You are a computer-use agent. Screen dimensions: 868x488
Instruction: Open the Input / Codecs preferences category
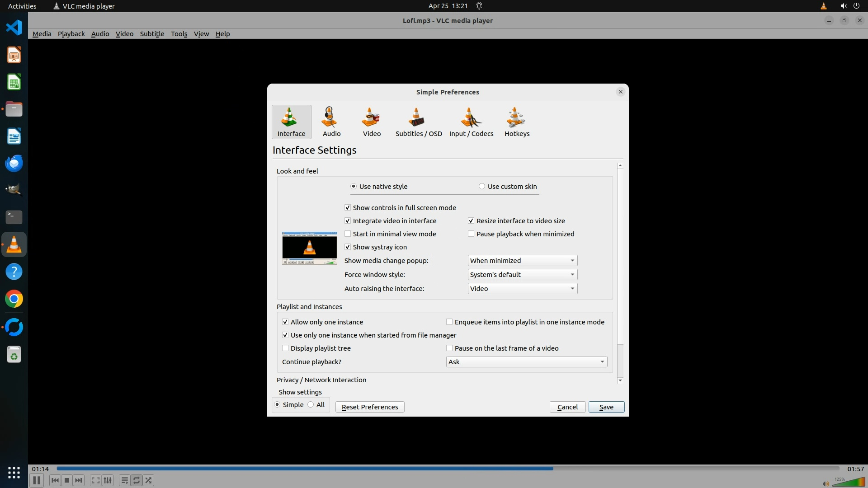click(x=471, y=122)
